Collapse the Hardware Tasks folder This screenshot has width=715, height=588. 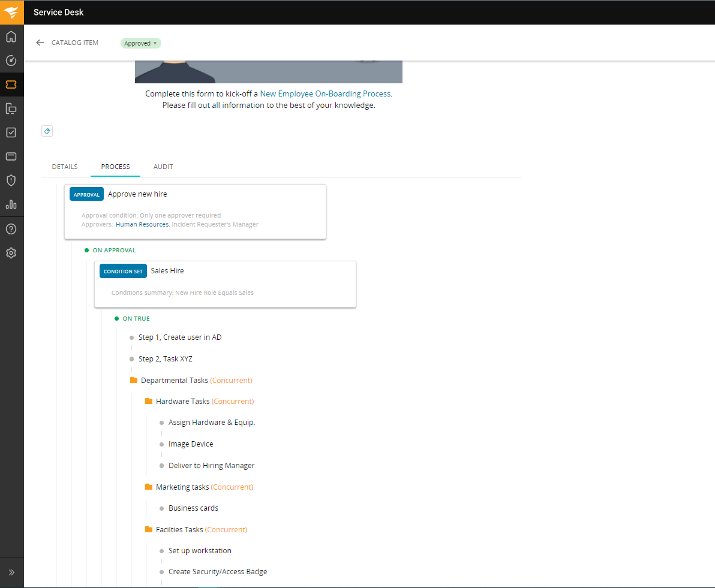point(149,402)
